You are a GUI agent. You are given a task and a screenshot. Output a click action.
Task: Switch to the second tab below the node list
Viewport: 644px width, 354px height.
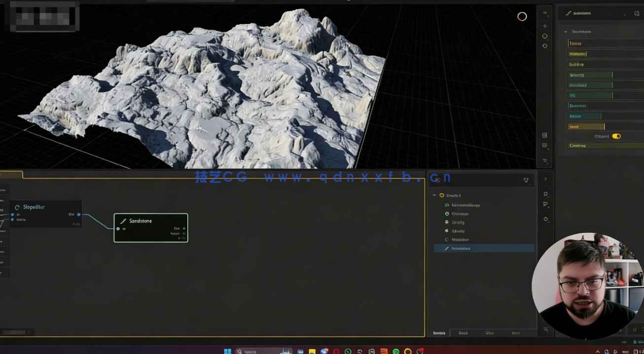(x=463, y=333)
